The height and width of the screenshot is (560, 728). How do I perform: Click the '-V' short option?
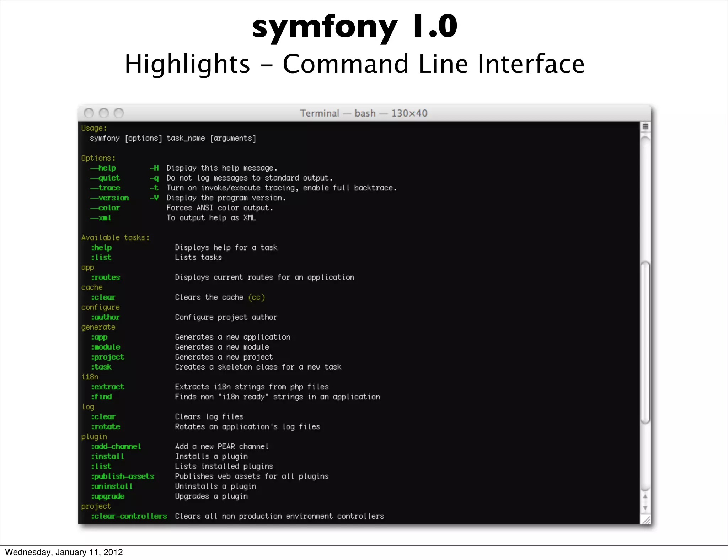pos(154,198)
